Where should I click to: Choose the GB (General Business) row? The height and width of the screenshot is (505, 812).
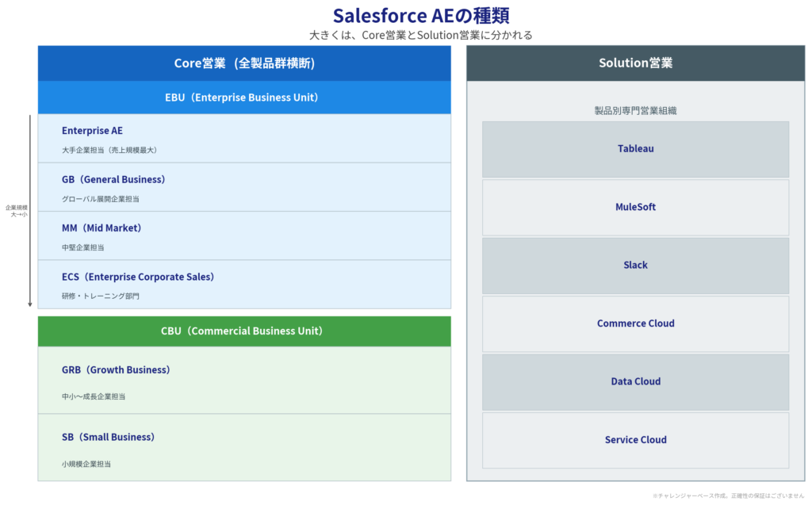[x=244, y=187]
